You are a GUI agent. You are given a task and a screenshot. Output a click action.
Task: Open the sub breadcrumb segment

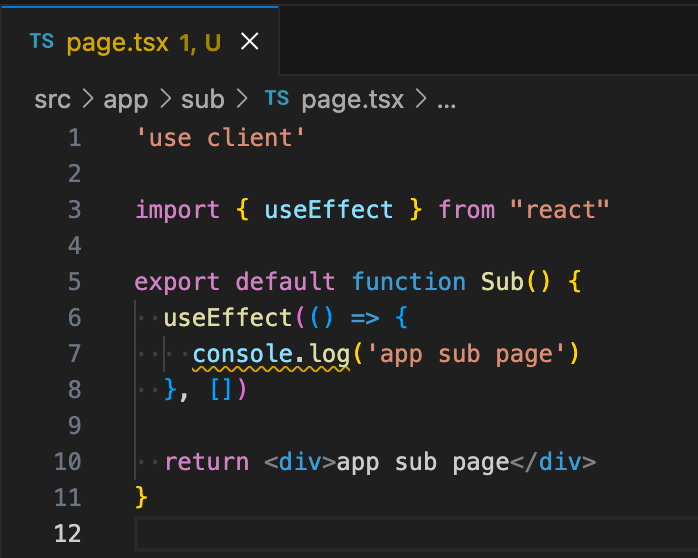tap(203, 99)
